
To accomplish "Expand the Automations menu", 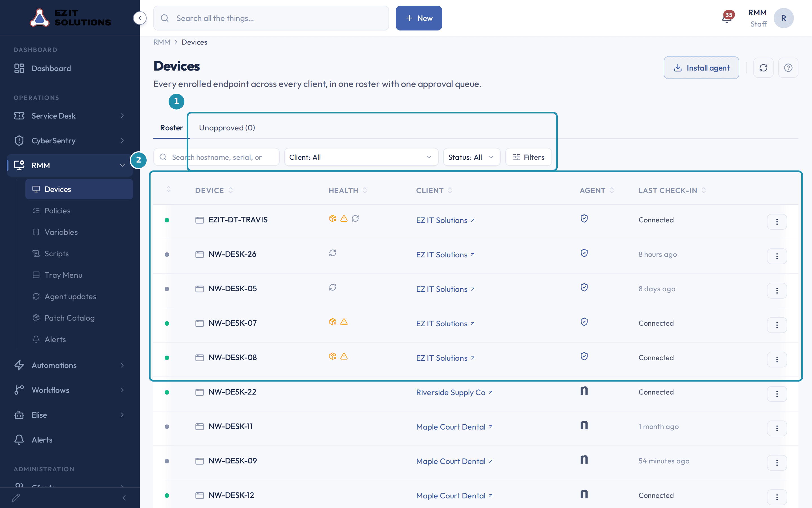I will coord(69,365).
